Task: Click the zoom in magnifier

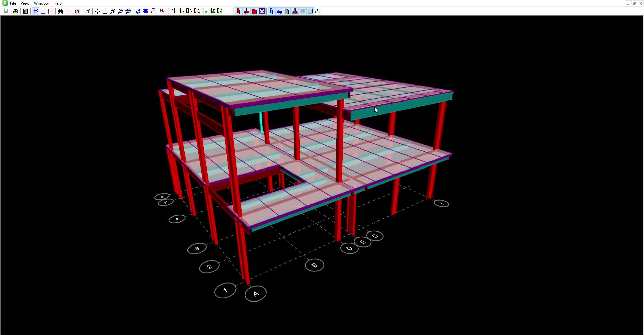Action: coord(113,11)
